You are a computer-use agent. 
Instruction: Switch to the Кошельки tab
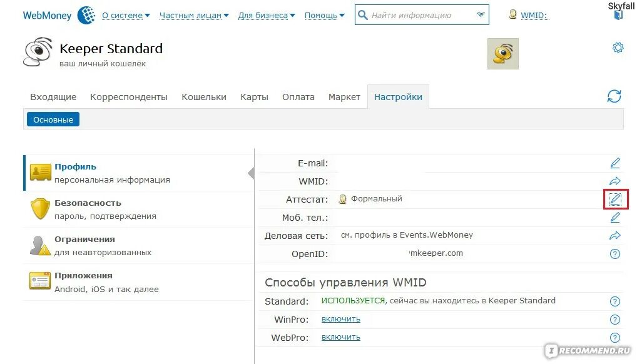(204, 97)
